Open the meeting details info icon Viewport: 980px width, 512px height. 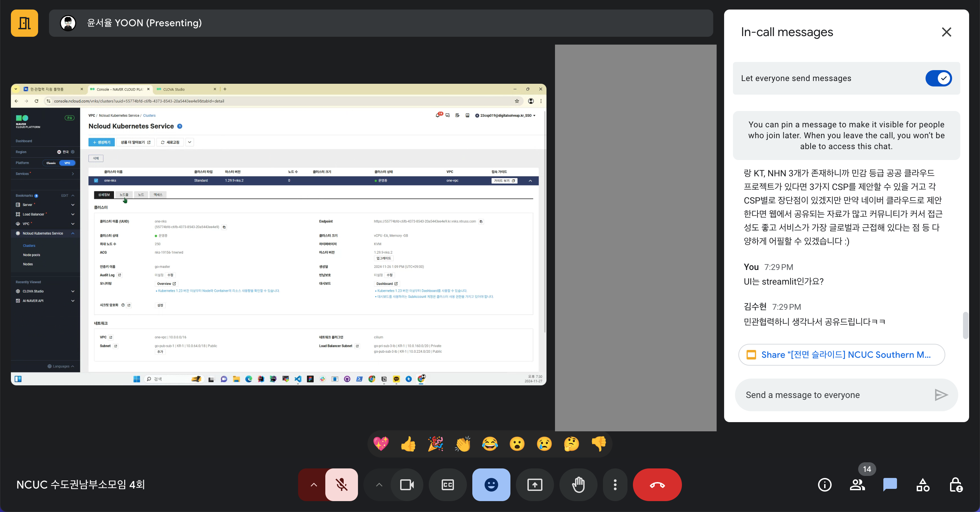pyautogui.click(x=824, y=484)
